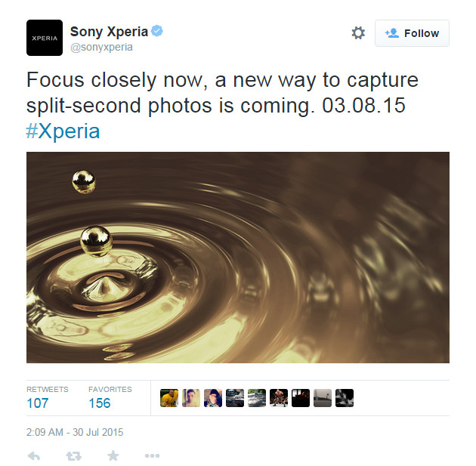Retweet using the retweet arrows icon
Image resolution: width=476 pixels, height=466 pixels.
tap(74, 455)
